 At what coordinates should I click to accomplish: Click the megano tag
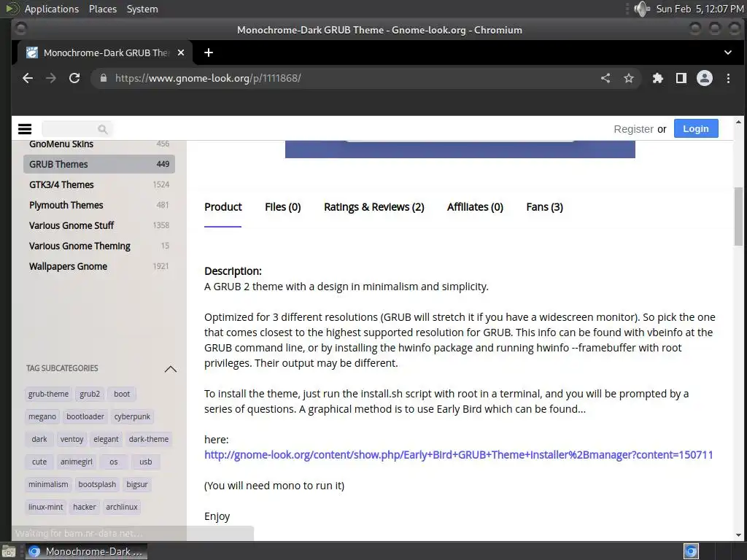click(x=42, y=416)
